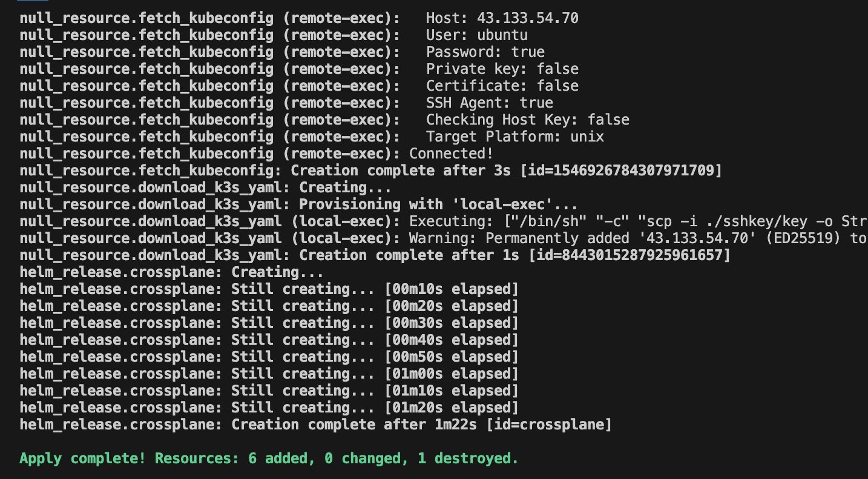Screen dimensions: 868x479
Task: Click the green 'Apply complete!' summary line
Action: click(x=269, y=458)
